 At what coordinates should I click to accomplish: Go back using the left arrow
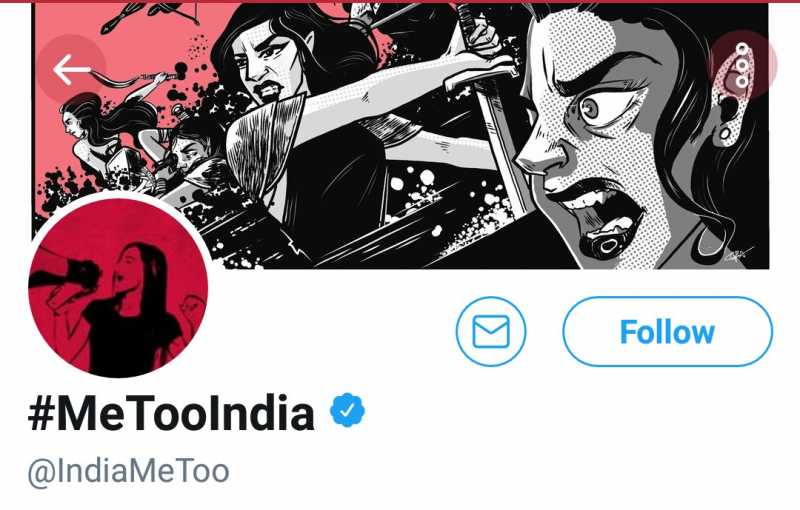coord(71,69)
